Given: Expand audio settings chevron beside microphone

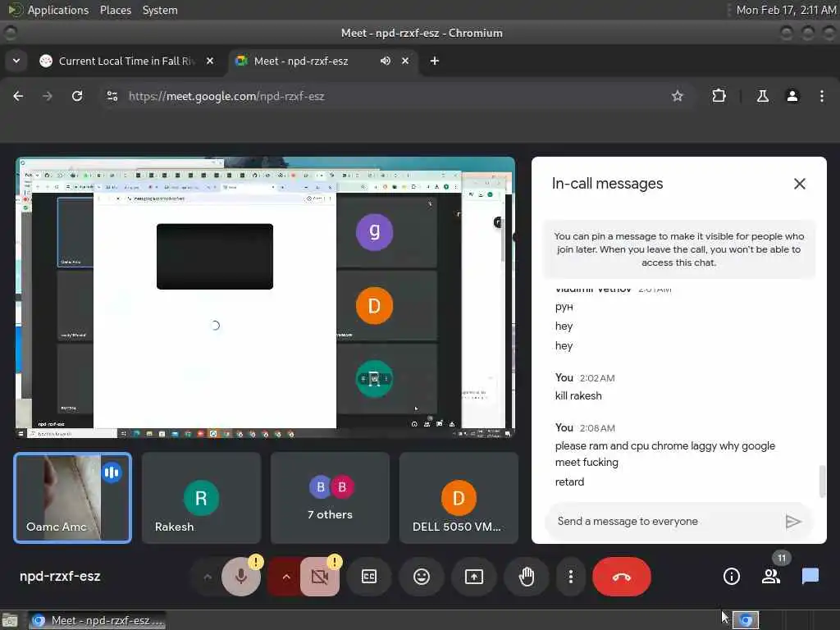Looking at the screenshot, I should click(208, 577).
